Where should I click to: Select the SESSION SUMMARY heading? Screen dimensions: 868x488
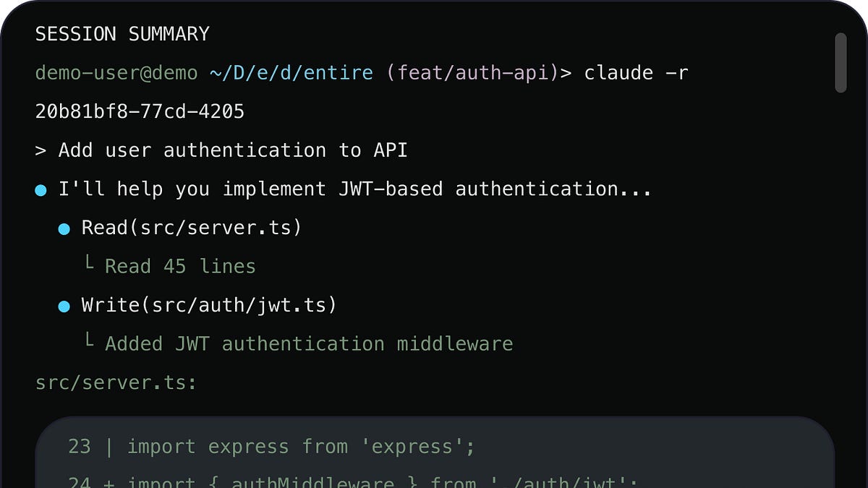[x=122, y=34]
